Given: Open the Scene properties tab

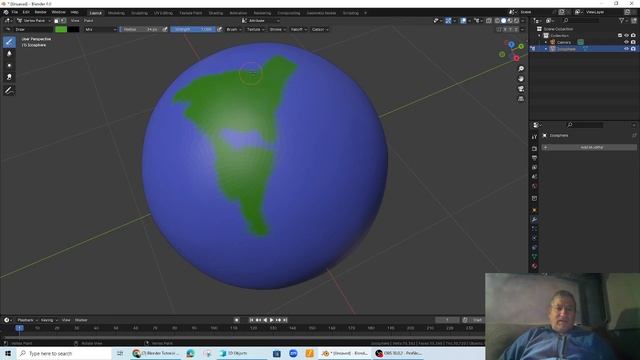Looking at the screenshot, I should pos(534,177).
